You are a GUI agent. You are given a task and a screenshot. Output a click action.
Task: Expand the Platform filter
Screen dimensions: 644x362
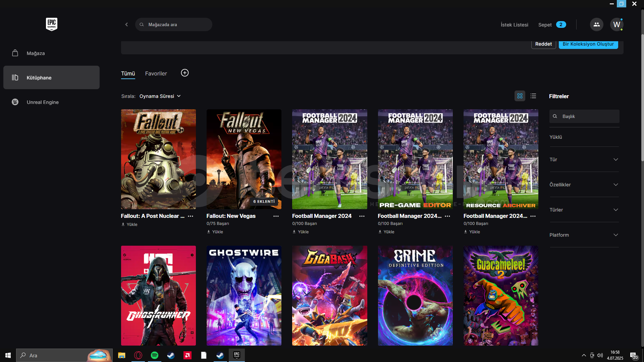pyautogui.click(x=584, y=235)
